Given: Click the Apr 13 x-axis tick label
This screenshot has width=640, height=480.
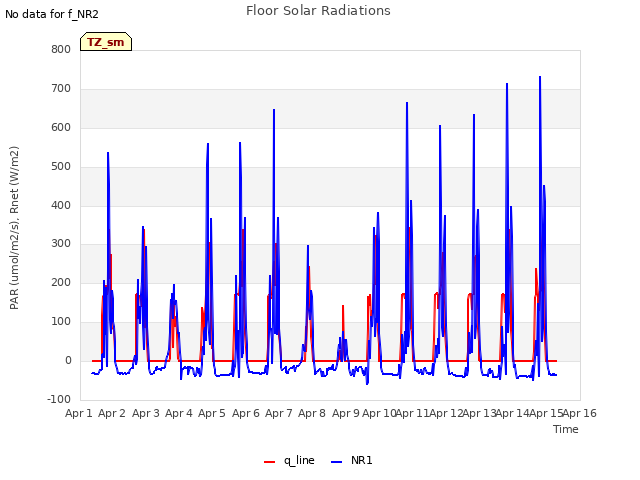Looking at the screenshot, I should 479,413.
